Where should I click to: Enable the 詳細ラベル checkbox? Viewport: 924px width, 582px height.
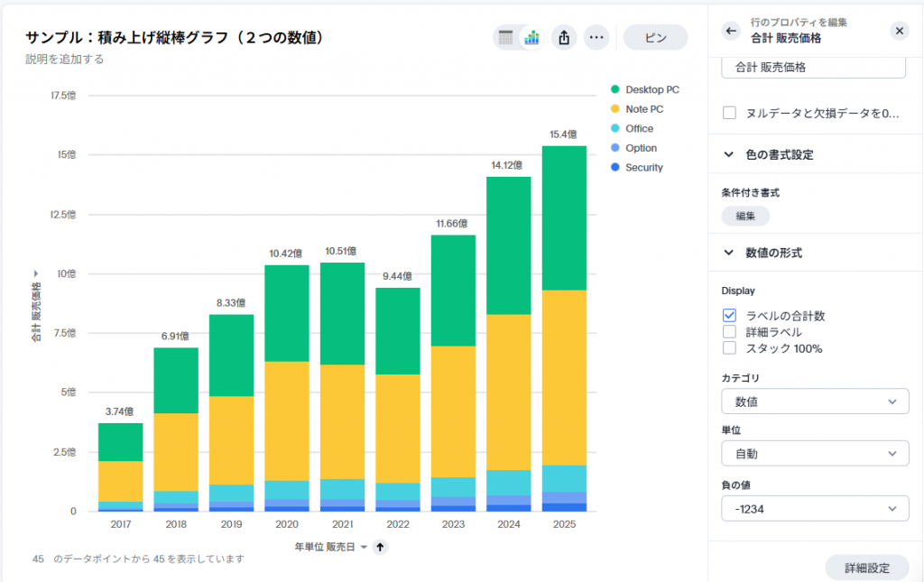pos(730,331)
